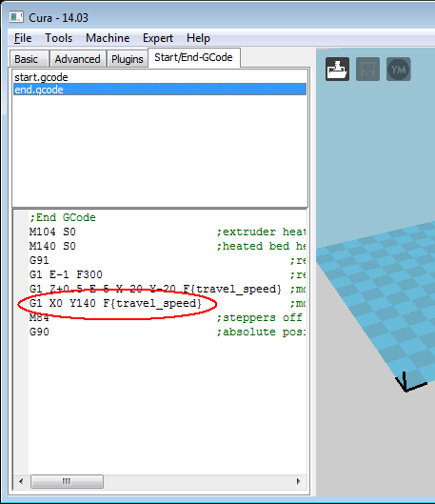This screenshot has height=504, width=435.
Task: Click the M84 steppers off line
Action: coord(167,318)
